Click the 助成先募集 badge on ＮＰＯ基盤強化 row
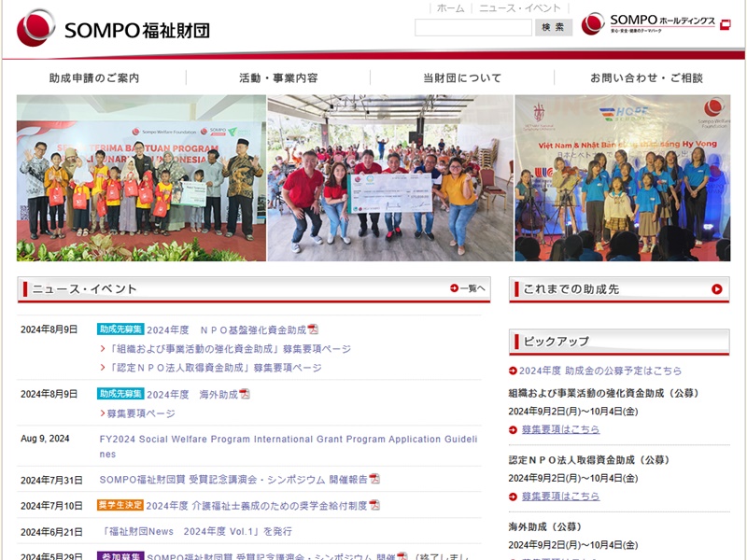Image resolution: width=747 pixels, height=560 pixels. (x=120, y=329)
